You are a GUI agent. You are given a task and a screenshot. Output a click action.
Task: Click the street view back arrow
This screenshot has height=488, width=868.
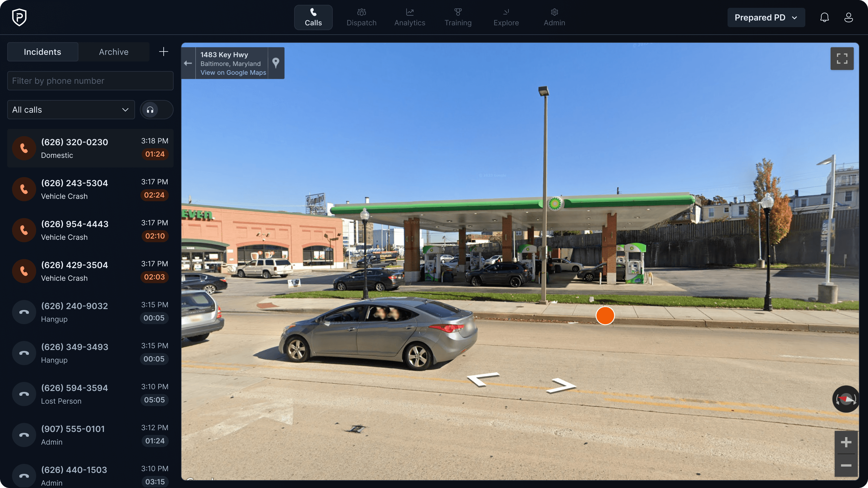click(x=188, y=63)
